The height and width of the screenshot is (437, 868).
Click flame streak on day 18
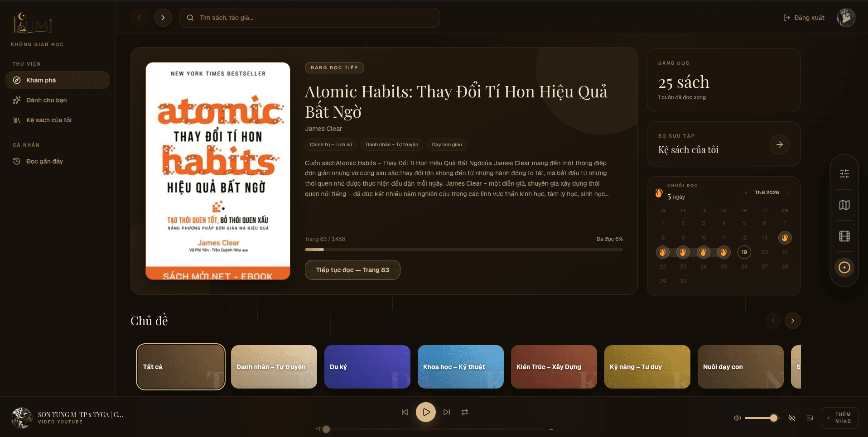tap(724, 252)
